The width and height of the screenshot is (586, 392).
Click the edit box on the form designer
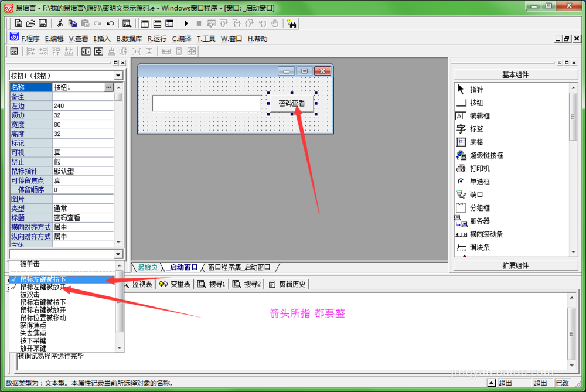coord(206,104)
